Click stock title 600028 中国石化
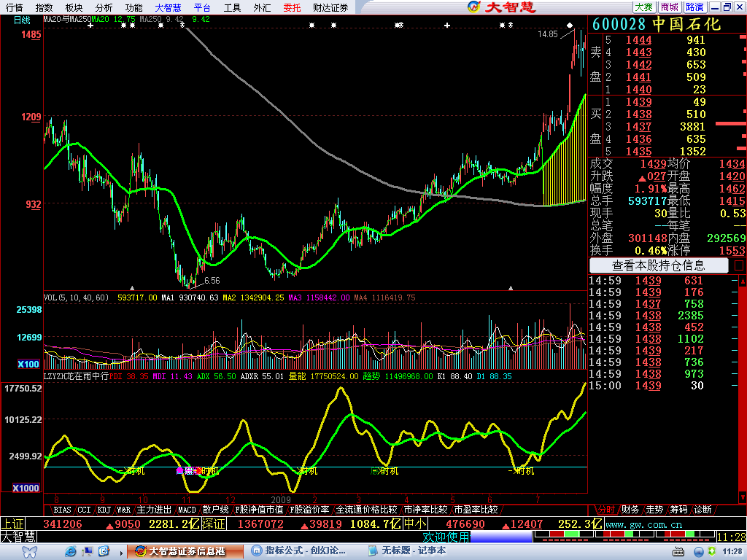This screenshot has height=560, width=747. tap(657, 24)
